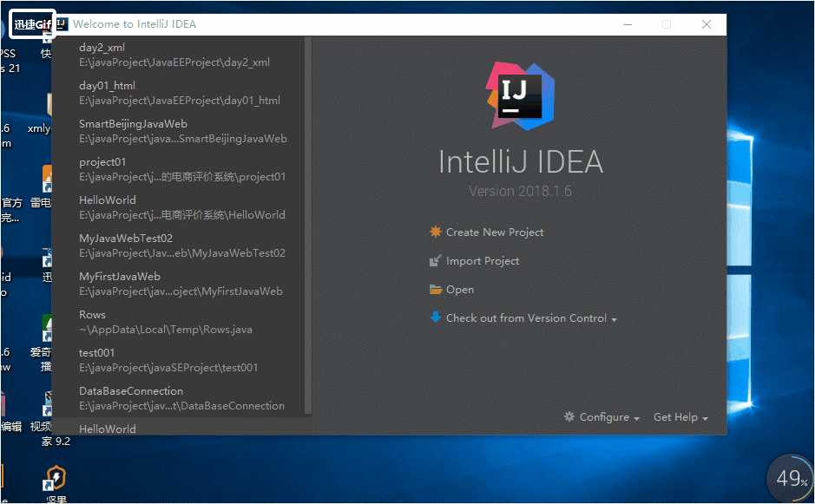Close the Welcome to IntelliJ IDEA window

point(707,24)
